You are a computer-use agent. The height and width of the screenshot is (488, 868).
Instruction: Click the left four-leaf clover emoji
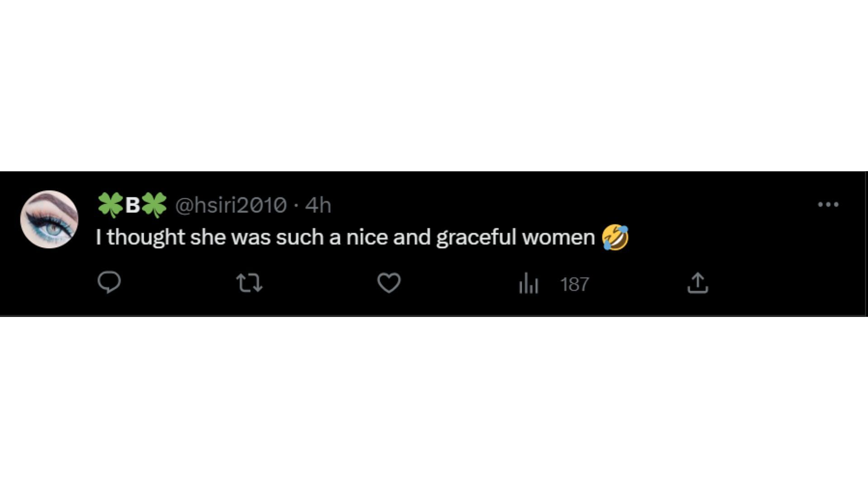[x=110, y=206]
